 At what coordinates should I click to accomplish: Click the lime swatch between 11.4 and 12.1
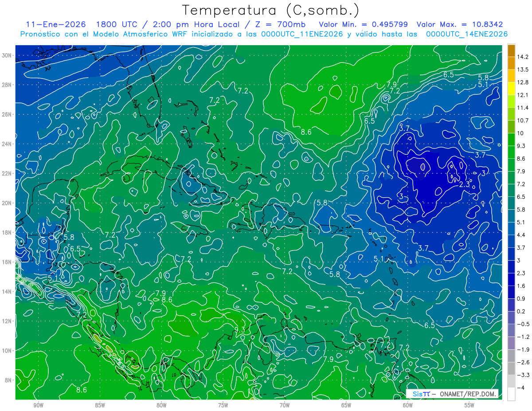(511, 102)
